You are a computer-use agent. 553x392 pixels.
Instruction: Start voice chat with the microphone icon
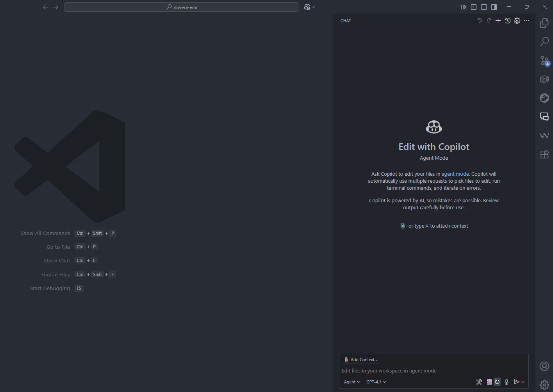click(507, 382)
